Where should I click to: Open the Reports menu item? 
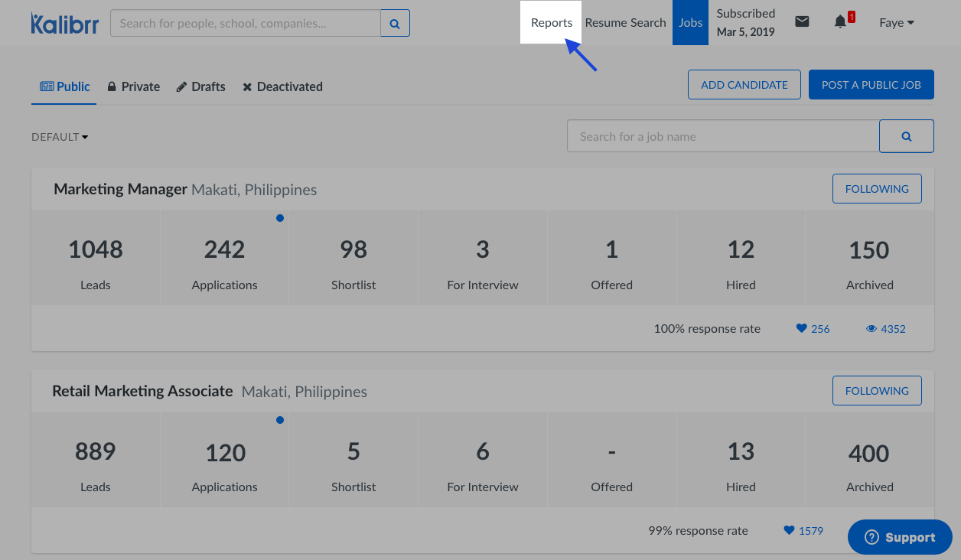551,23
